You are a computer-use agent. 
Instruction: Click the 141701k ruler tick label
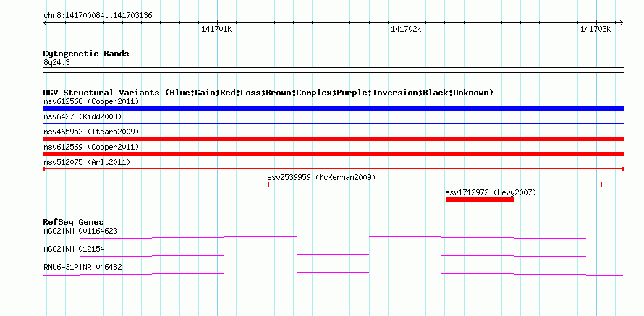[216, 29]
